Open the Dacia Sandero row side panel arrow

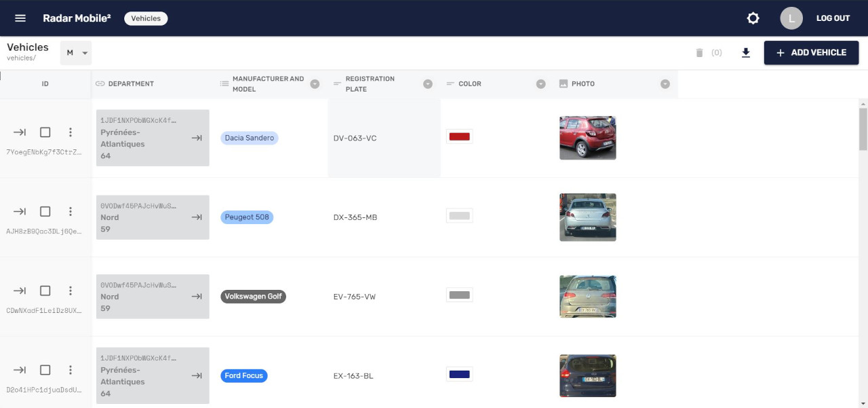point(20,132)
